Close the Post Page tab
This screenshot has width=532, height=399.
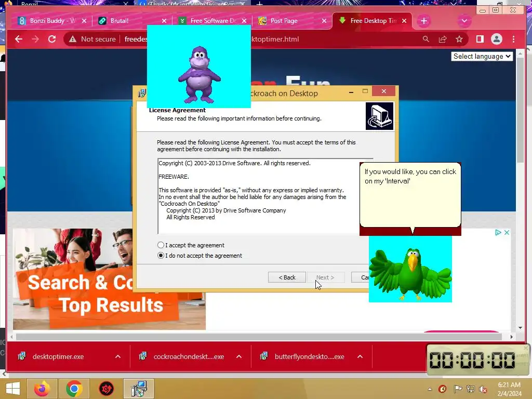(x=324, y=21)
